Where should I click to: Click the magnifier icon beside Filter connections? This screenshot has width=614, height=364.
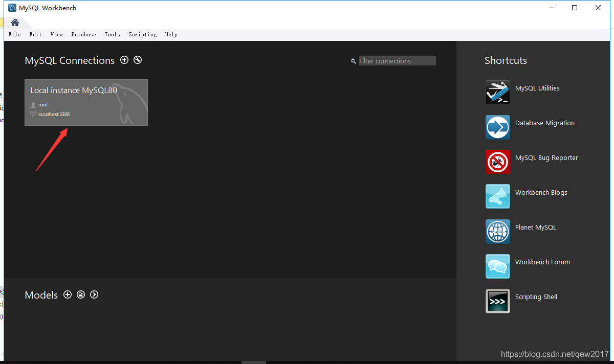(x=353, y=61)
